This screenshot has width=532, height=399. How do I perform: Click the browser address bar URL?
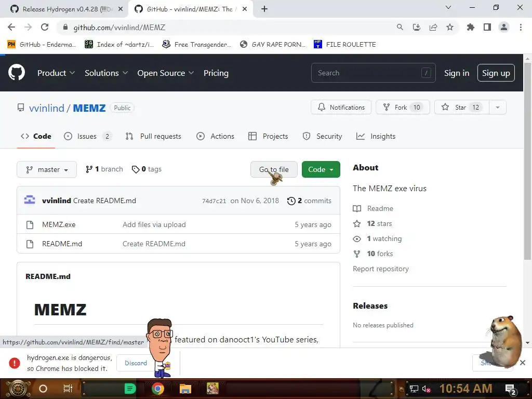tap(119, 28)
